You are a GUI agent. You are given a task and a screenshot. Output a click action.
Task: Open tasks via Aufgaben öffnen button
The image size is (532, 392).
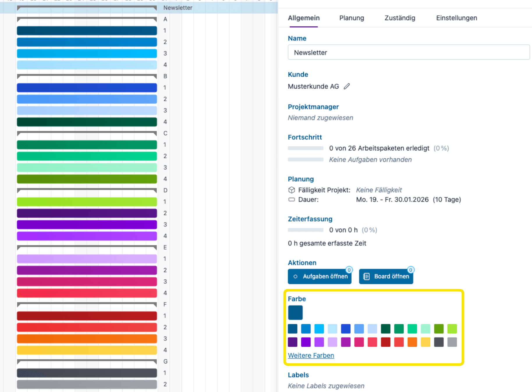pyautogui.click(x=320, y=276)
